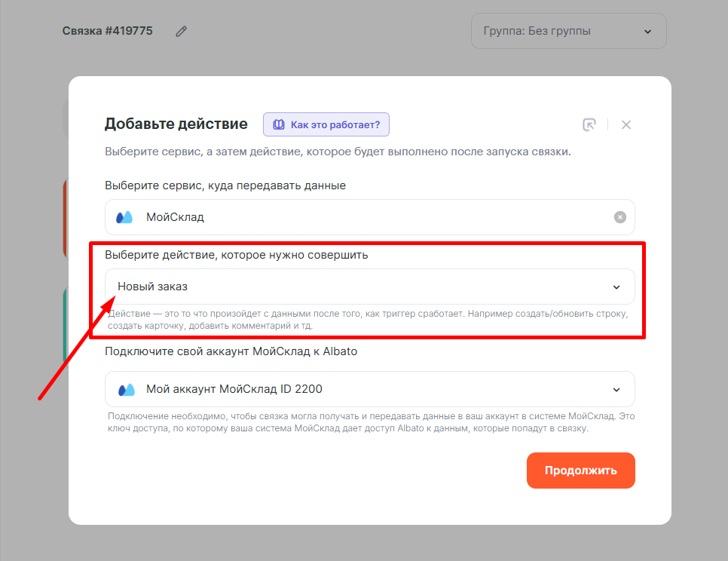Screen dimensions: 728x561
Task: Click the pencil icon beside Связка #419775
Action: click(181, 31)
